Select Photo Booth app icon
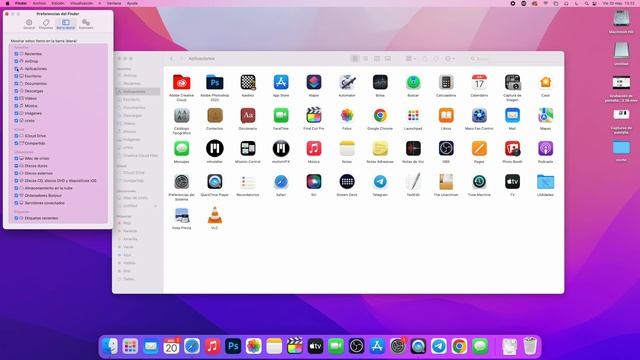This screenshot has width=640, height=360. click(512, 149)
